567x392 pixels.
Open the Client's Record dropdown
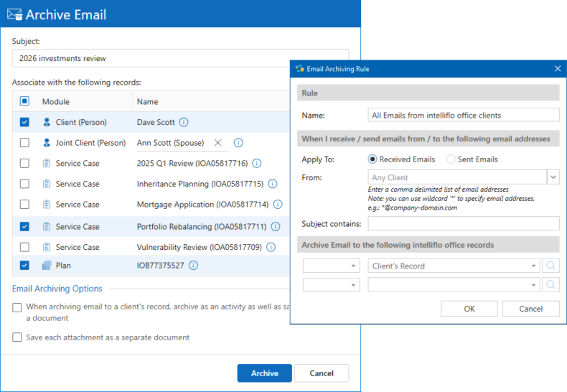click(x=453, y=266)
